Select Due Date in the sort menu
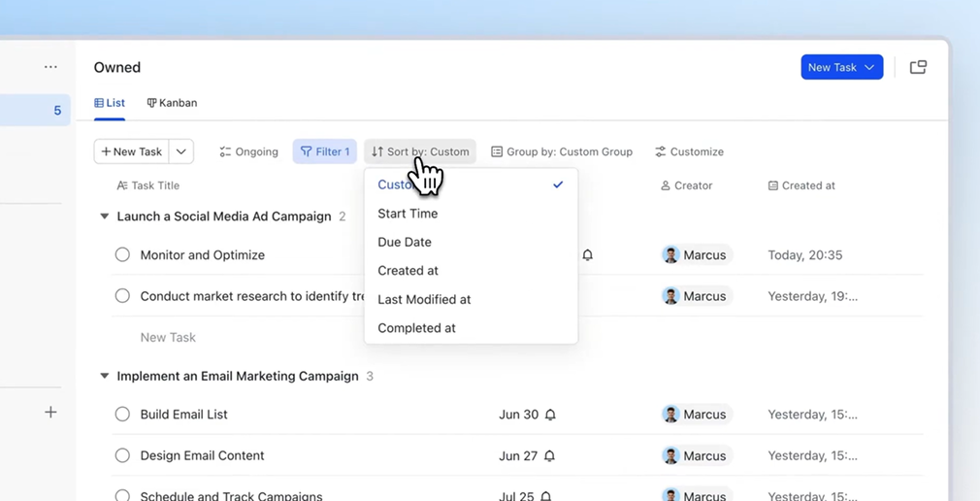Viewport: 980px width, 501px height. coord(405,242)
